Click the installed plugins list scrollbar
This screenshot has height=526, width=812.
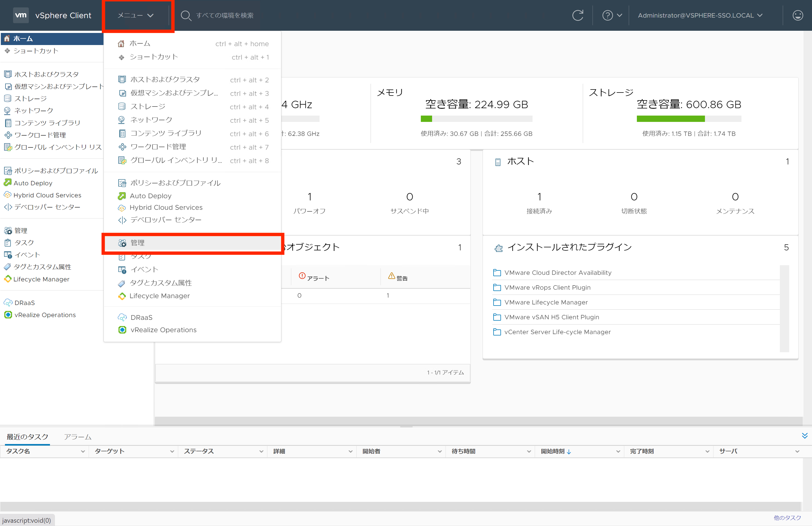pyautogui.click(x=784, y=309)
